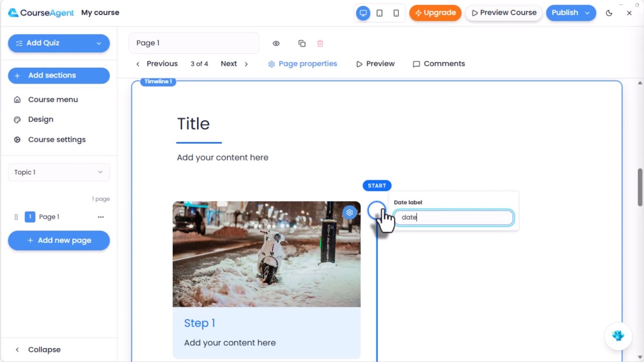Click the Title heading text
Image resolution: width=644 pixels, height=362 pixels.
coord(193,124)
